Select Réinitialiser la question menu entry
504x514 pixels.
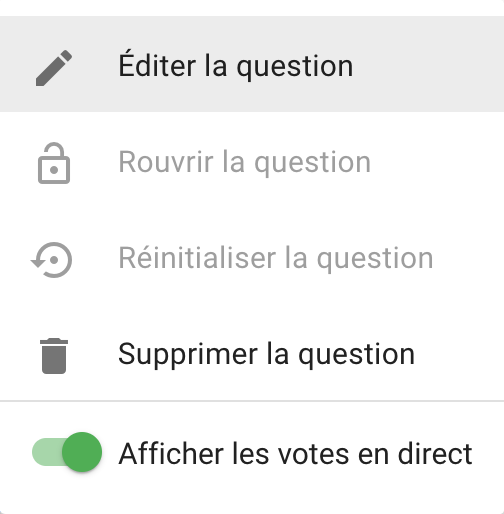coord(252,259)
